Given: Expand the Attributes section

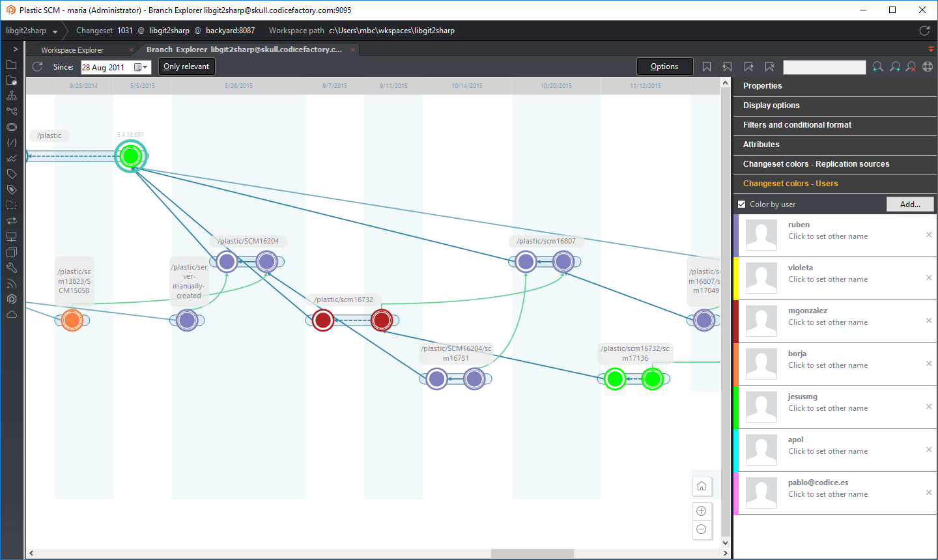Looking at the screenshot, I should pyautogui.click(x=835, y=145).
